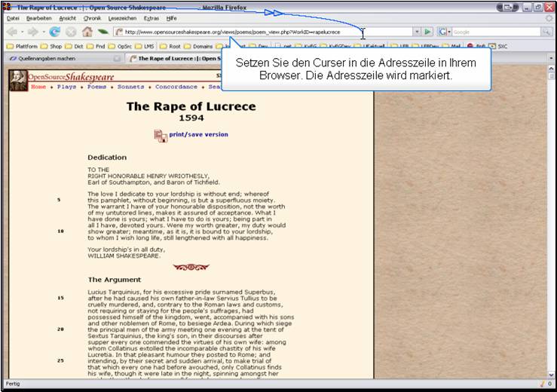Open the Concordance link in site navigation
The image size is (557, 392).
(176, 87)
